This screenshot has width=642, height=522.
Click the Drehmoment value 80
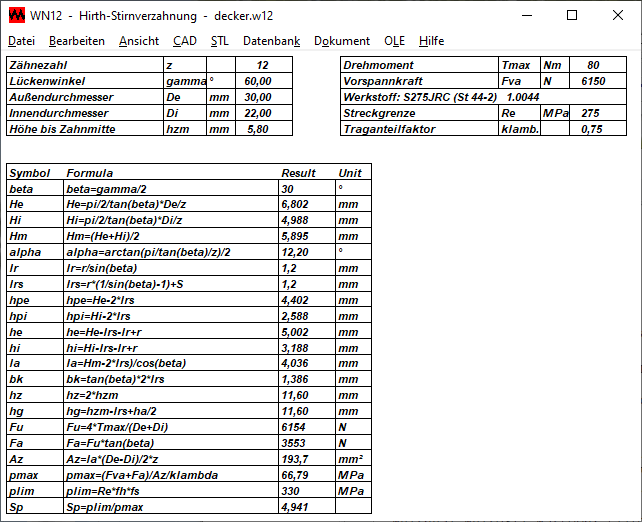click(x=594, y=65)
